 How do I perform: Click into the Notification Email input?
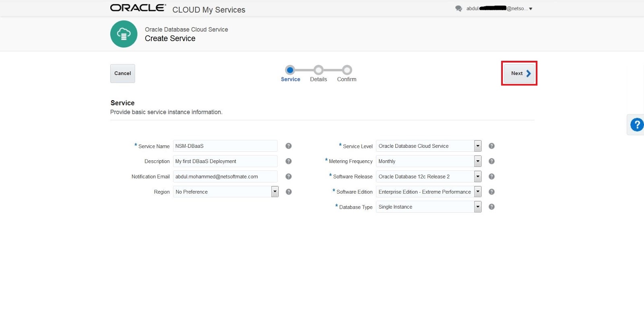pos(225,176)
